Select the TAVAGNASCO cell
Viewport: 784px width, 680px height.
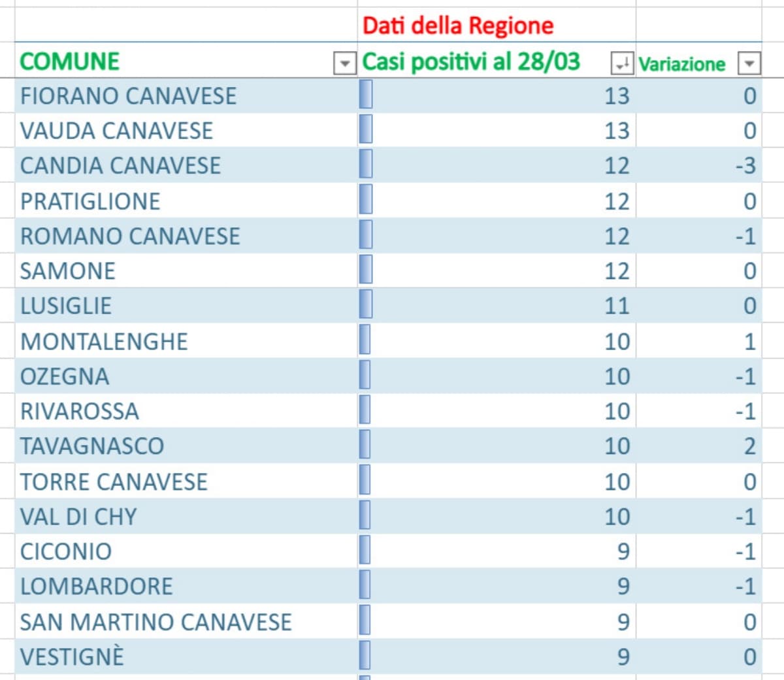click(92, 446)
